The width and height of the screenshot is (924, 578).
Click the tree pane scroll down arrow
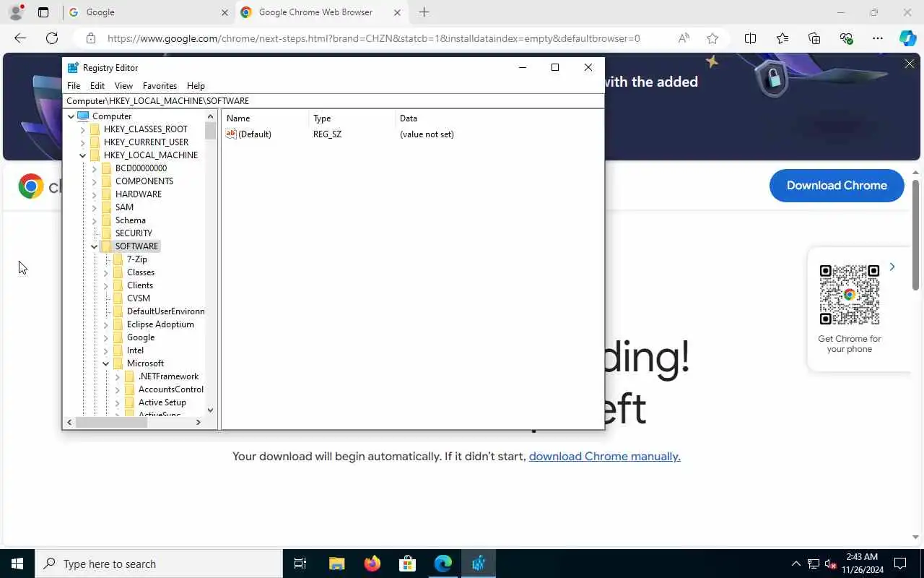210,410
